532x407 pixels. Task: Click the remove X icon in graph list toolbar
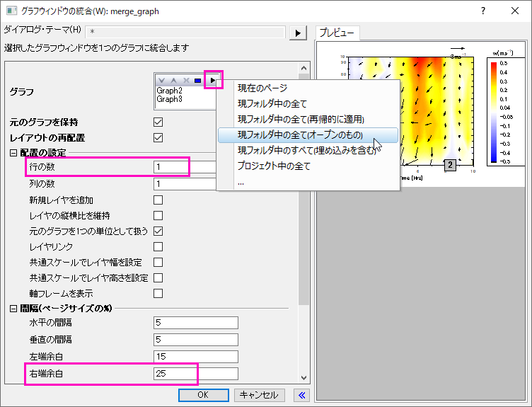click(186, 81)
